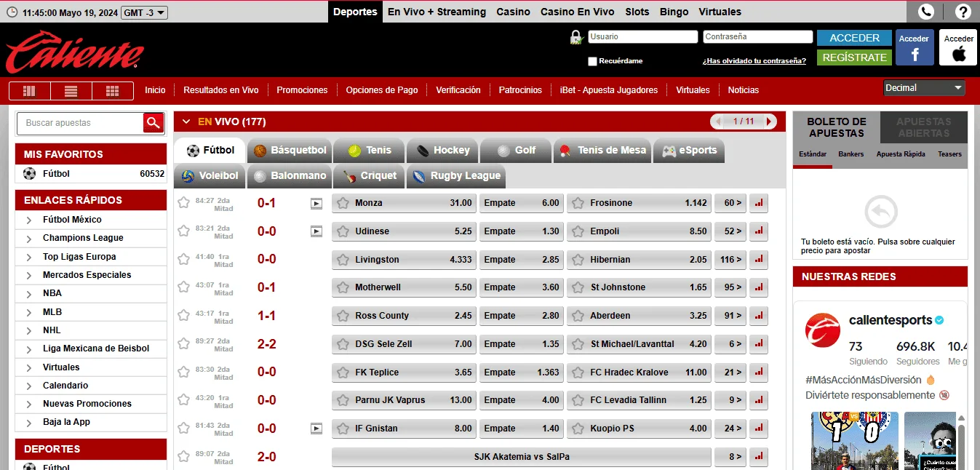Open the Decimal odds format dropdown
This screenshot has height=470, width=980.
point(924,88)
